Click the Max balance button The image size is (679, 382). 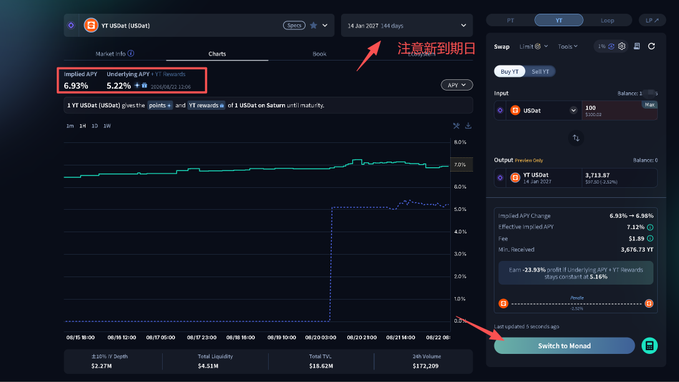point(650,105)
